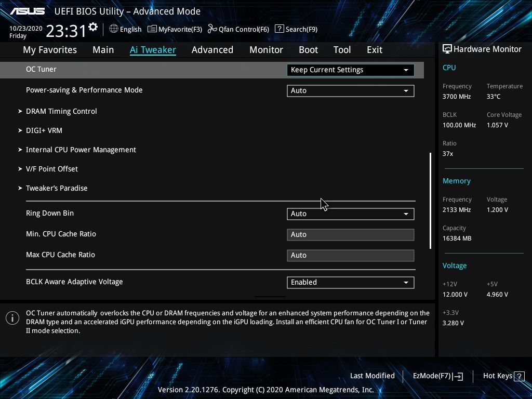Click the +5V reading 4.960 V

(x=497, y=295)
